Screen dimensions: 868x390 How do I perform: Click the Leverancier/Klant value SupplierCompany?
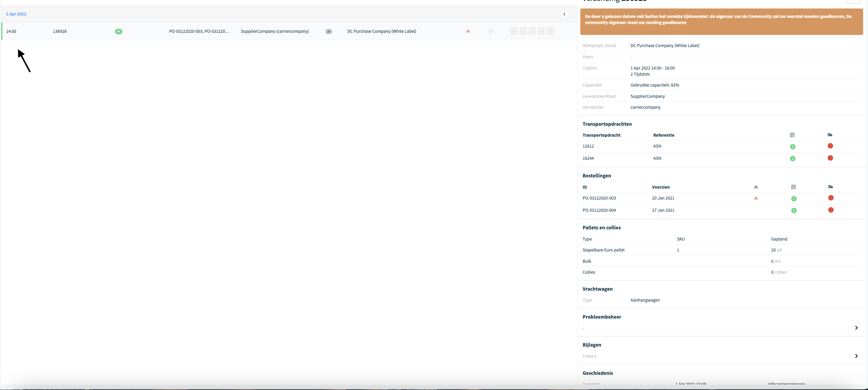tap(648, 96)
